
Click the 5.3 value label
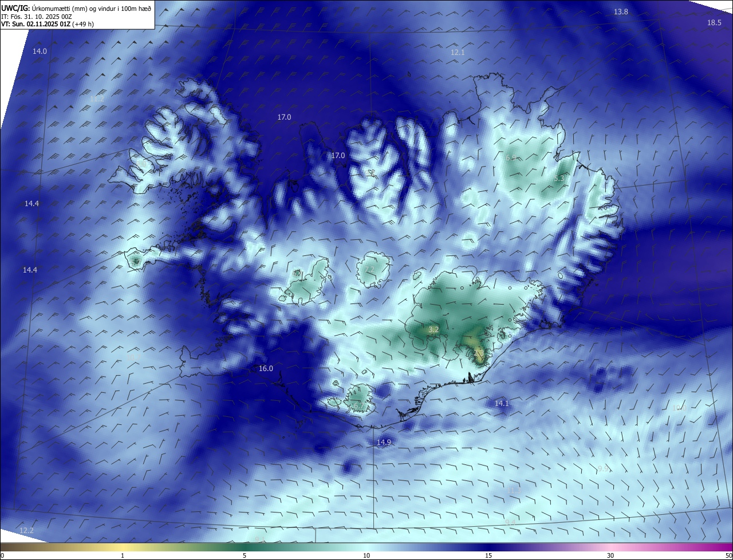pos(559,179)
